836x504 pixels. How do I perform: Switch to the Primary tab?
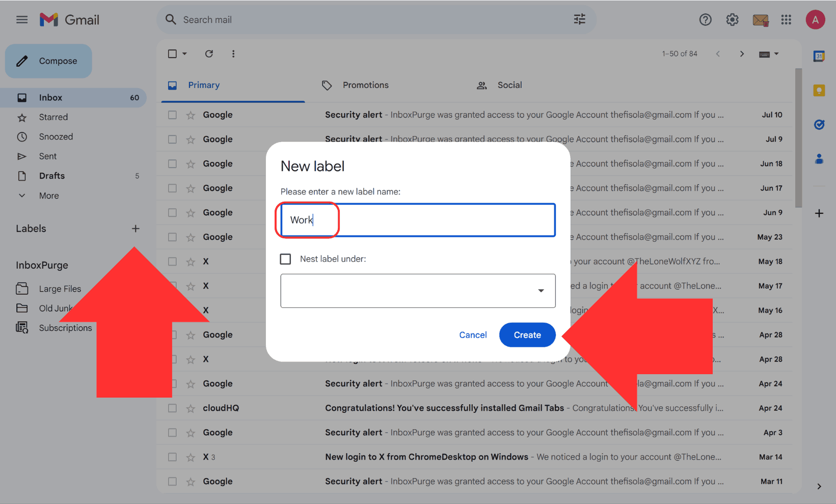point(233,86)
